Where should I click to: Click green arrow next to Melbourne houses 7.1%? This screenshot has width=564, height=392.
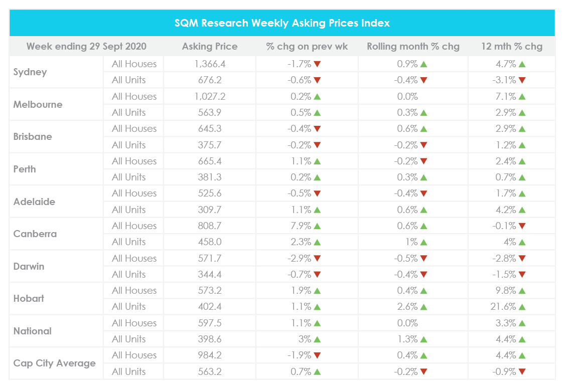522,97
